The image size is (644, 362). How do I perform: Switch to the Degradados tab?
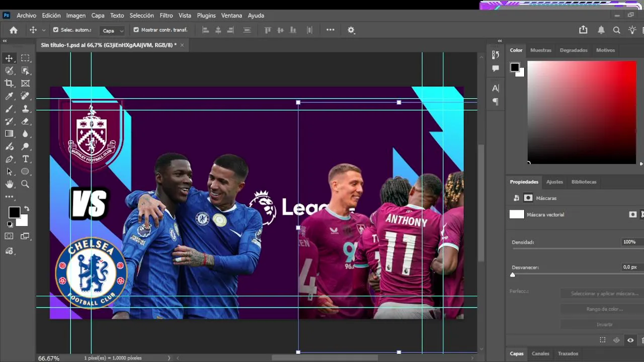pos(574,50)
